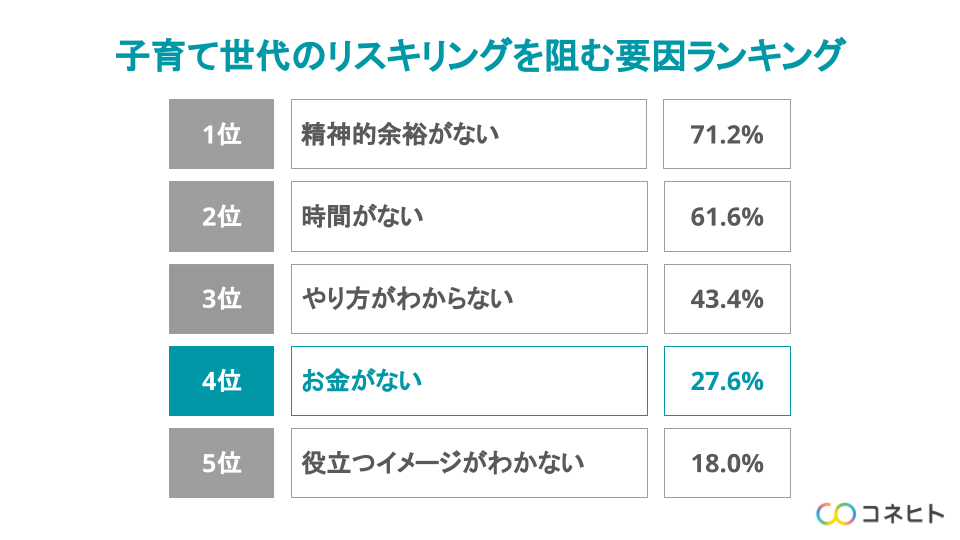Screen dimensions: 960x540
Task: Click the 18.0% percentage box
Action: click(727, 463)
